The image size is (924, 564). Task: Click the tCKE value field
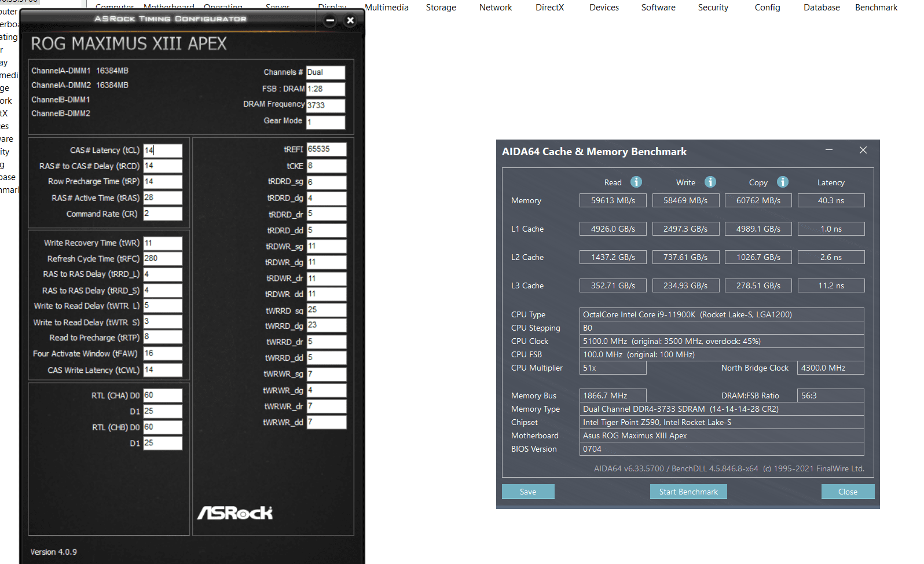click(327, 166)
